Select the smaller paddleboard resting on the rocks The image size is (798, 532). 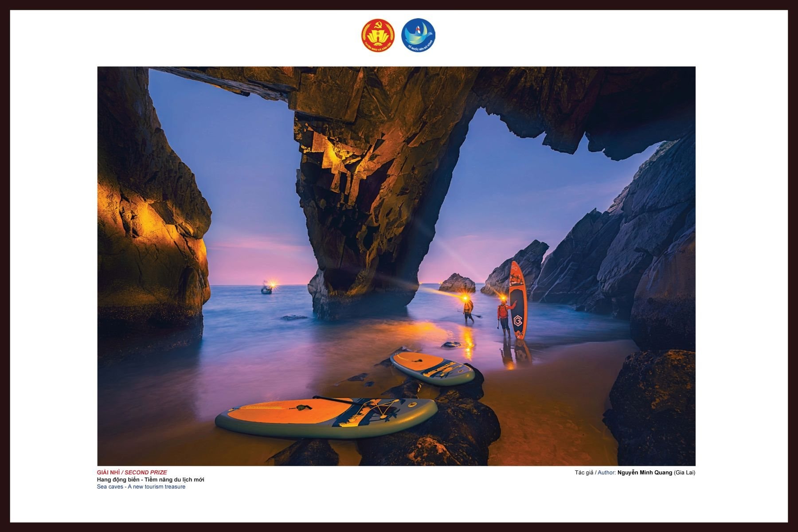tap(432, 368)
